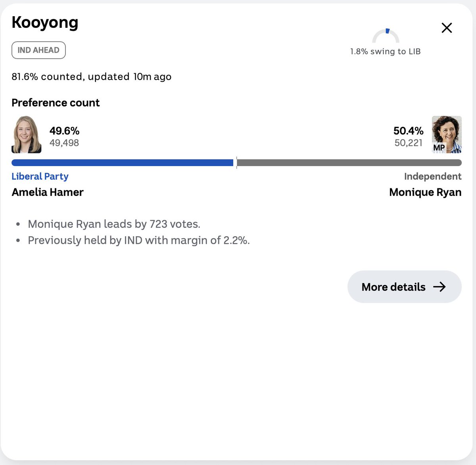The width and height of the screenshot is (476, 465).
Task: Click the Independent party label
Action: [433, 176]
